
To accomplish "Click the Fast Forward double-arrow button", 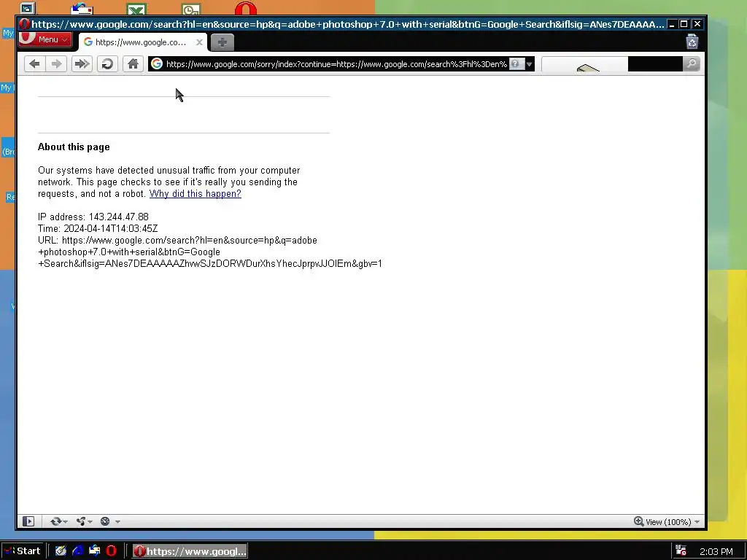I will 82,64.
